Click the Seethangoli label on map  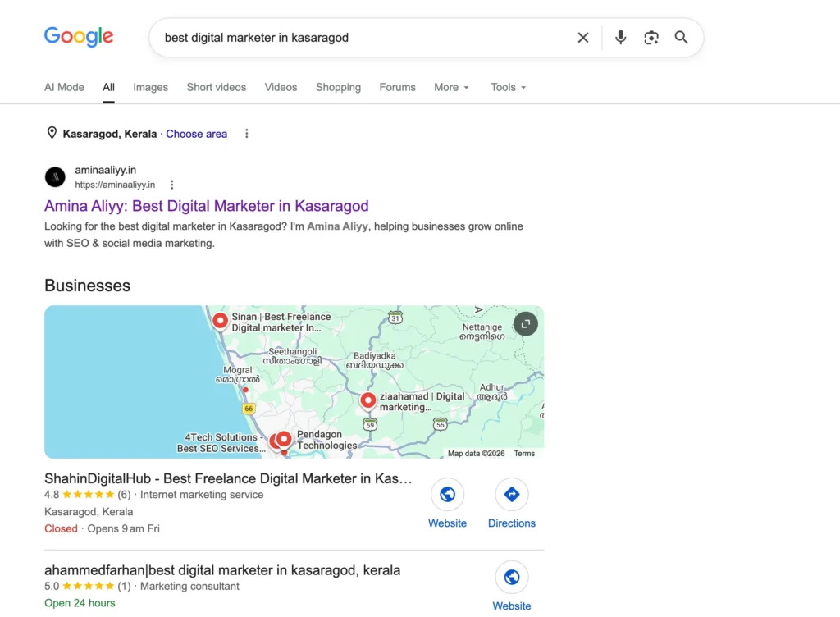tap(293, 356)
